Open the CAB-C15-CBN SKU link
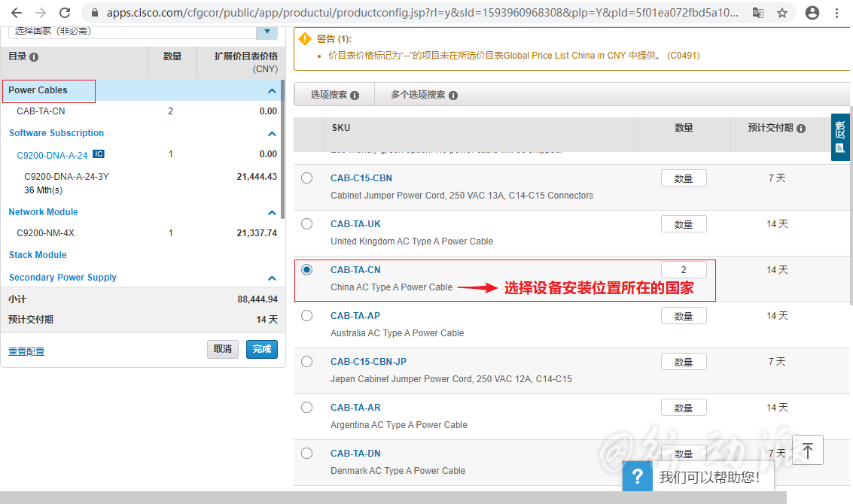The height and width of the screenshot is (504, 853). click(361, 178)
